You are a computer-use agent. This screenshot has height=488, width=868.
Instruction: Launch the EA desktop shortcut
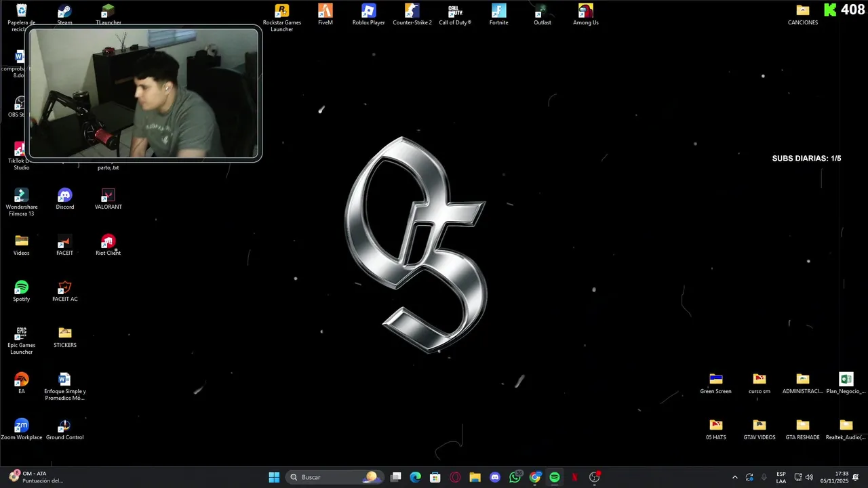22,384
